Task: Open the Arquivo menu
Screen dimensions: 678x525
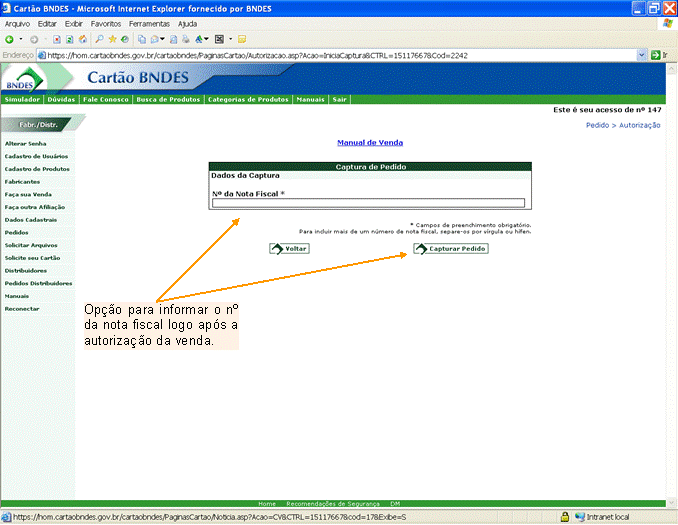Action: click(17, 24)
